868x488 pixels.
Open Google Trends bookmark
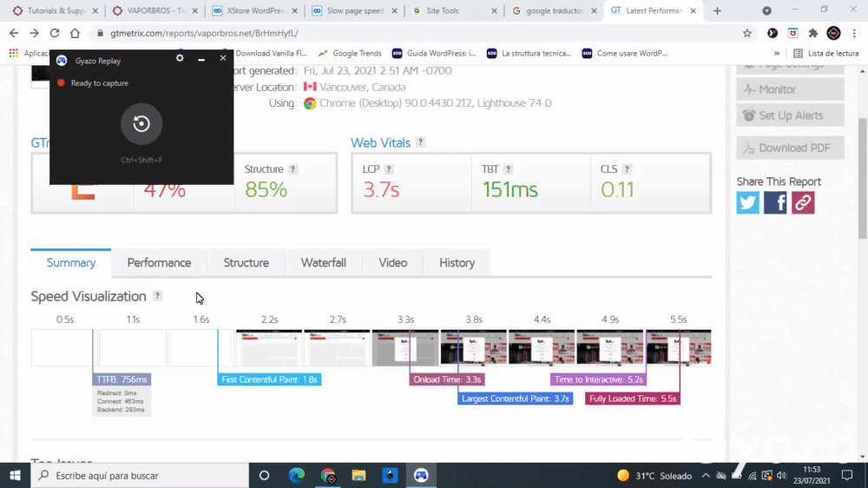tap(350, 53)
